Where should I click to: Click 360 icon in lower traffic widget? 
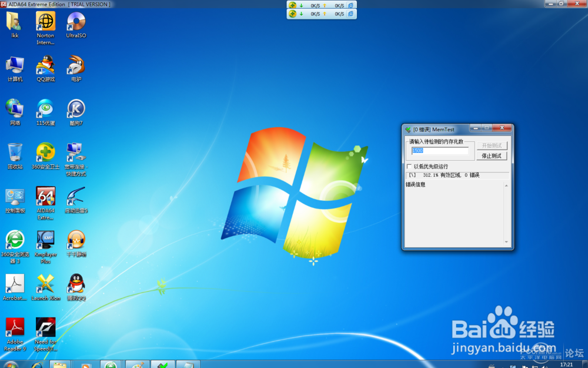coord(292,14)
